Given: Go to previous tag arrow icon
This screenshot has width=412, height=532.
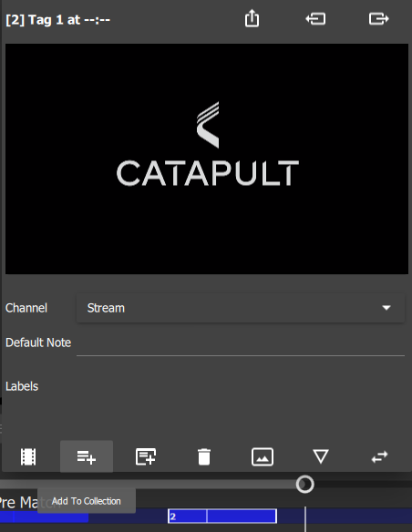Looking at the screenshot, I should [315, 18].
